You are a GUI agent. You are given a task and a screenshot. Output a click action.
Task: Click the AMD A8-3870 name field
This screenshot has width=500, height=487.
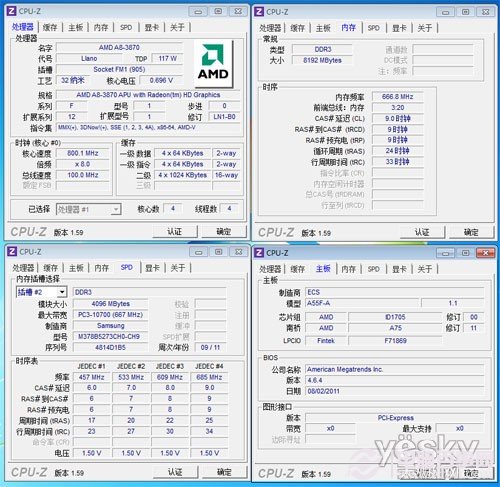click(x=119, y=47)
